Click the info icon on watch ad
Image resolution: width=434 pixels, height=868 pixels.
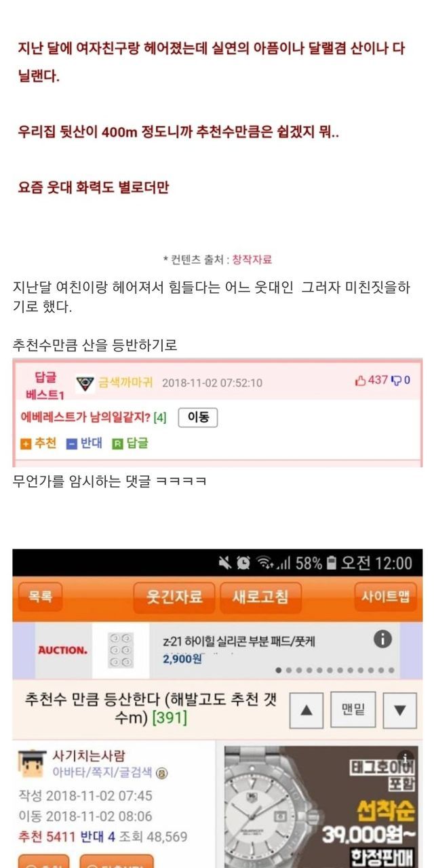click(406, 757)
